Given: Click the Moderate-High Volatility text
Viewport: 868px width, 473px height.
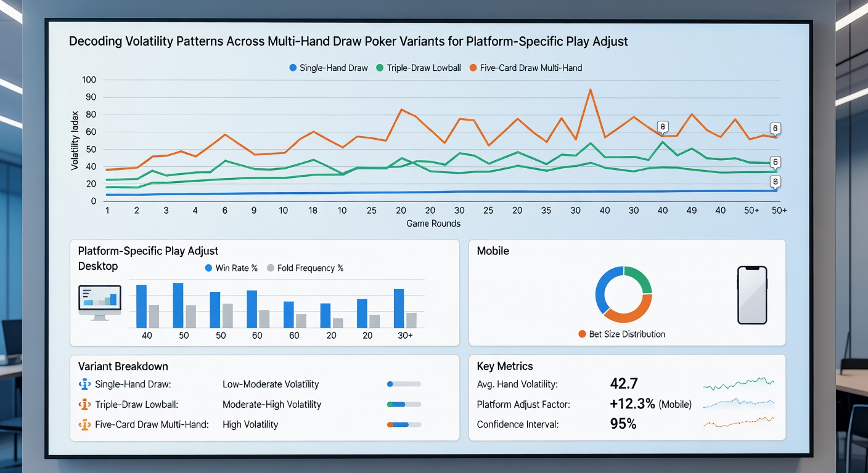Looking at the screenshot, I should [272, 405].
